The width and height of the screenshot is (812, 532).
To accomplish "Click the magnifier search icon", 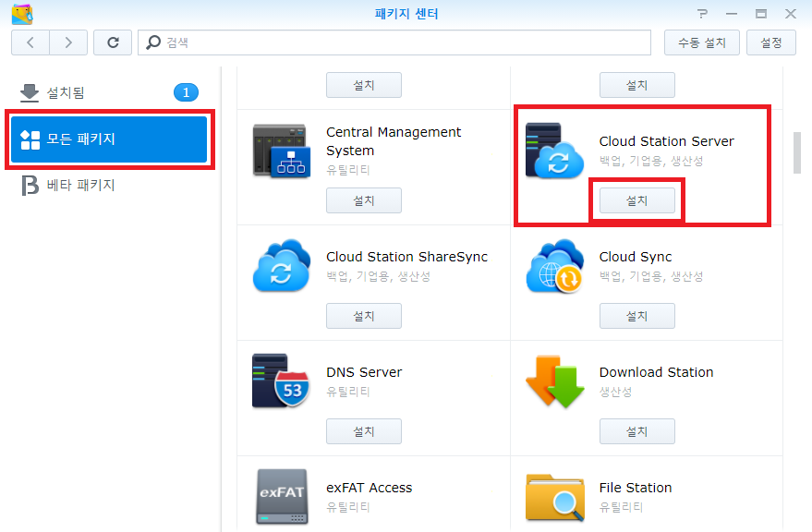I will (153, 42).
